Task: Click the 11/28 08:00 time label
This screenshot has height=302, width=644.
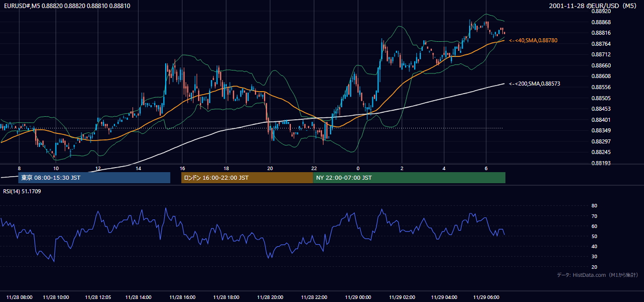Action: pyautogui.click(x=20, y=297)
